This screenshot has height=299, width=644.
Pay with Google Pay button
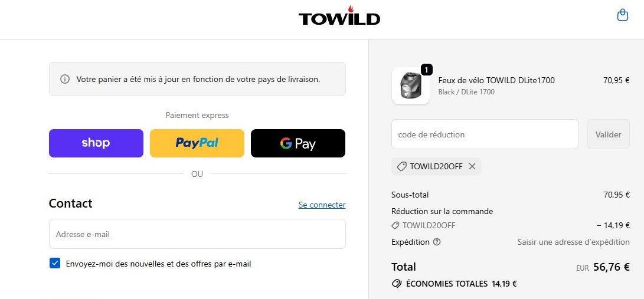(x=298, y=143)
